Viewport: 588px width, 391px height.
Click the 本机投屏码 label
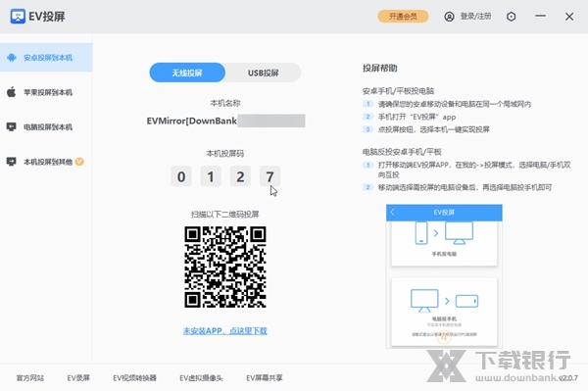225,153
